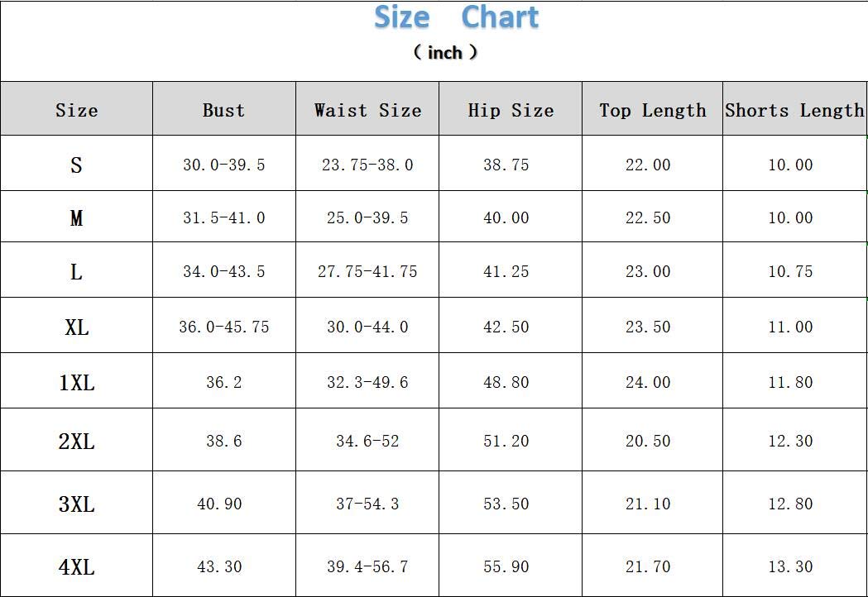Select waist value 27.75-41.75
868x597 pixels.
coord(367,271)
